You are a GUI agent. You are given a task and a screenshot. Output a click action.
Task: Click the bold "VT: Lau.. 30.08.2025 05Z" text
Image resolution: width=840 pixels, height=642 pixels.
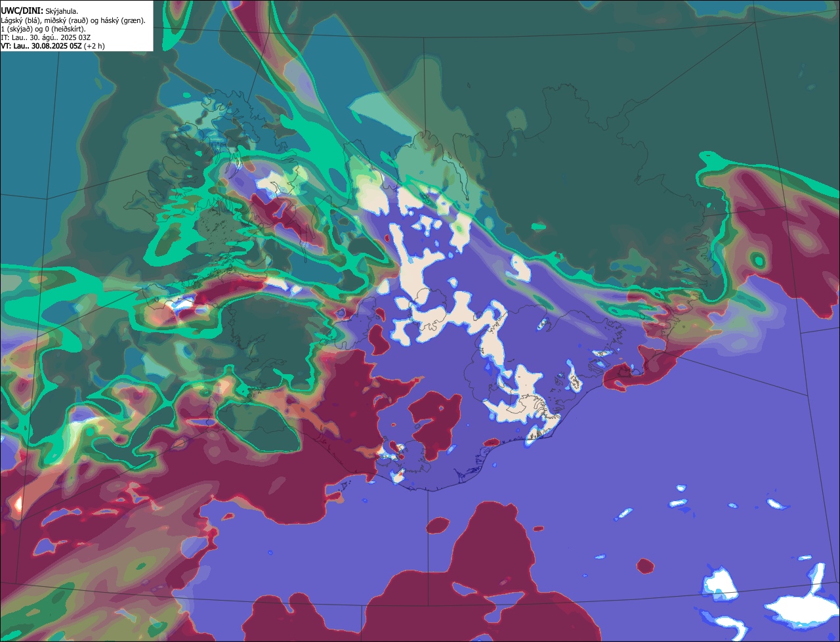(x=41, y=46)
